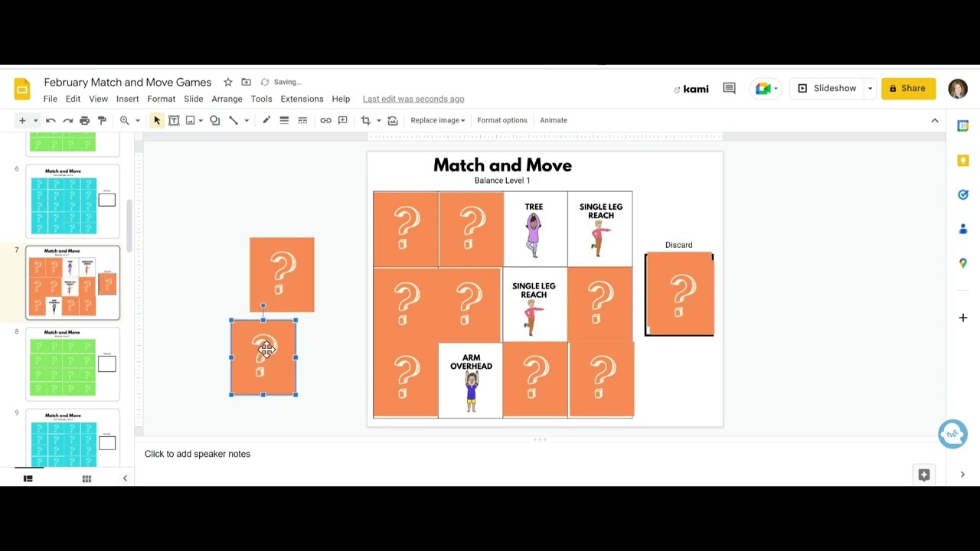Click the Share button
The width and height of the screenshot is (980, 551).
(908, 89)
